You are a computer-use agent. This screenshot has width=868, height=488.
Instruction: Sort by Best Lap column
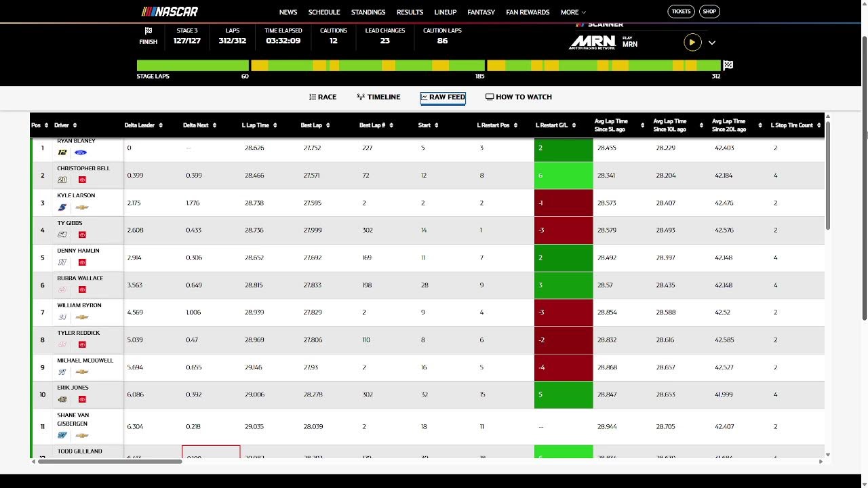(x=316, y=125)
